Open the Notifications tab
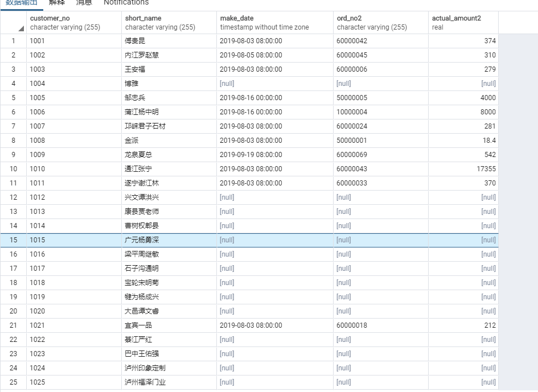Image resolution: width=538 pixels, height=392 pixels. (x=126, y=3)
